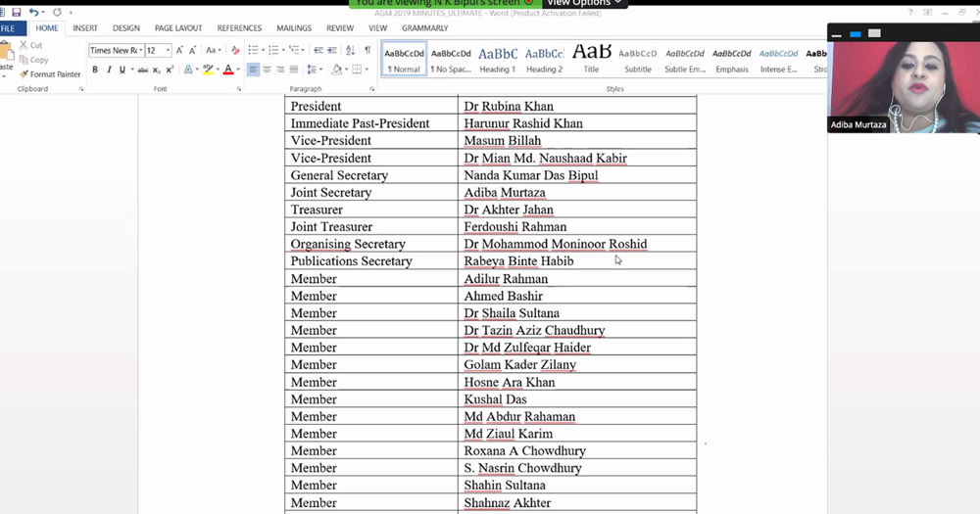Cut the selection
The image size is (980, 514).
pos(30,45)
